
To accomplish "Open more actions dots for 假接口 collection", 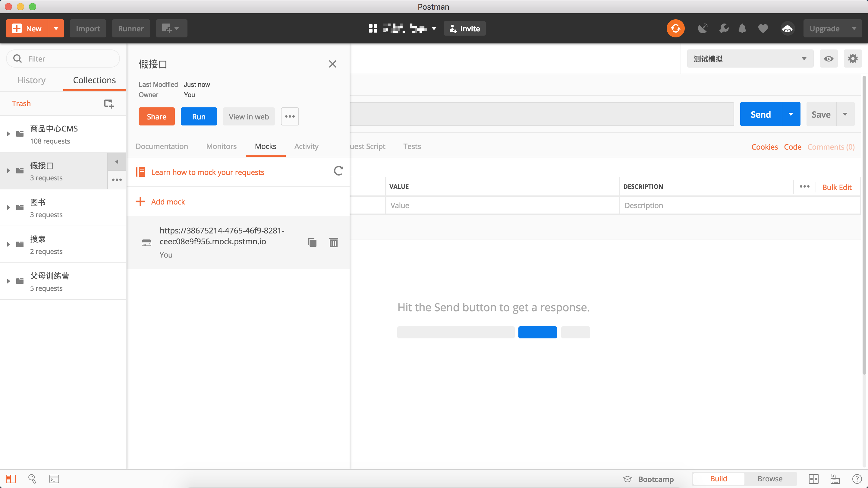I will [x=117, y=180].
